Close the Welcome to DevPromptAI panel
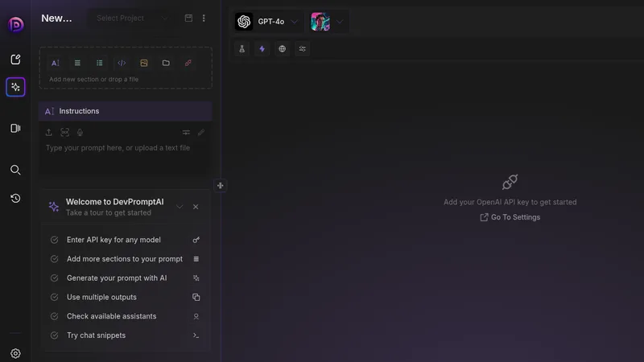The width and height of the screenshot is (644, 362). click(x=196, y=207)
